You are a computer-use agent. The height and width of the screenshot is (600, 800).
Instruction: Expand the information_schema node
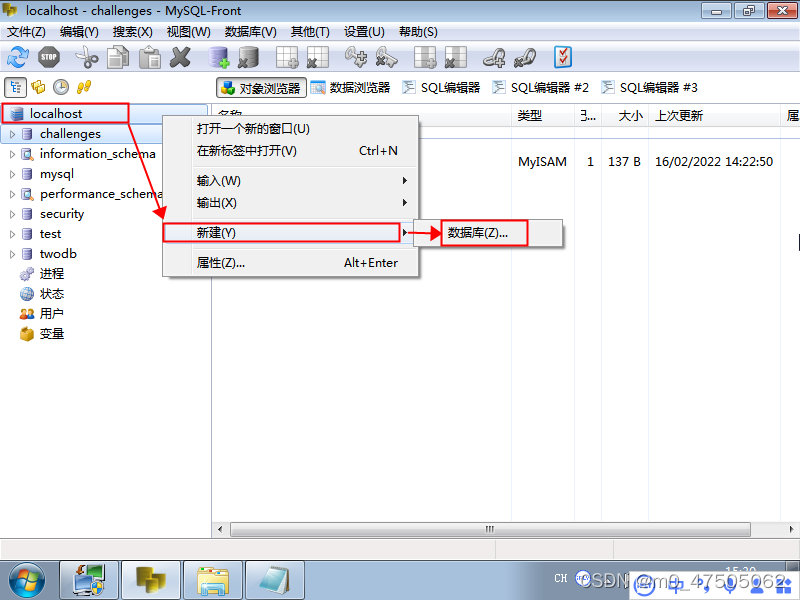pyautogui.click(x=12, y=154)
